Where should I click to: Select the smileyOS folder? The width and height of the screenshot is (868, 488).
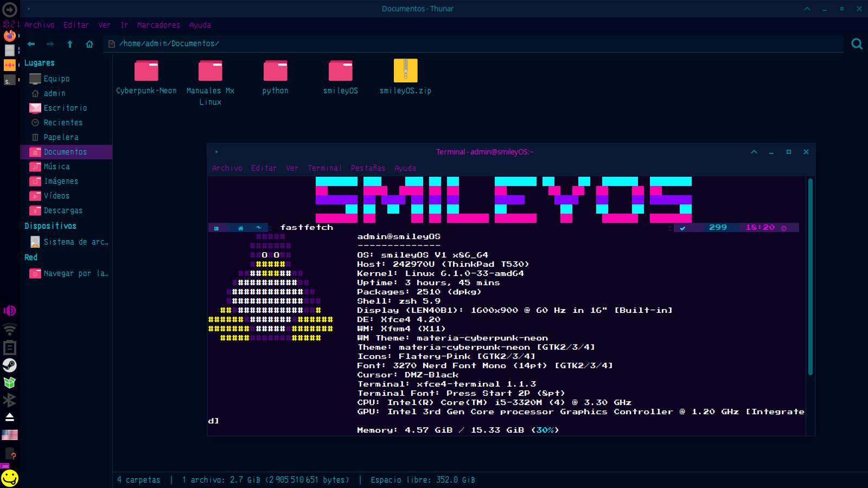click(x=341, y=78)
